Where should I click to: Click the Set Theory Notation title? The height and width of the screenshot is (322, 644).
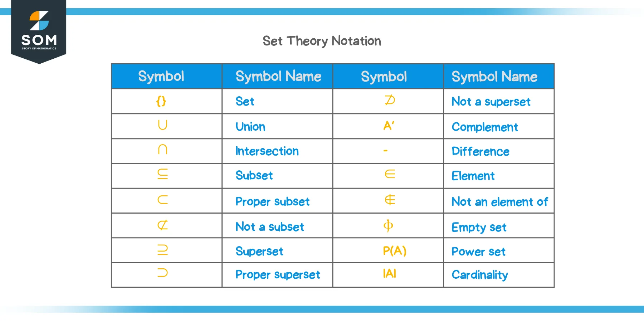click(x=322, y=41)
